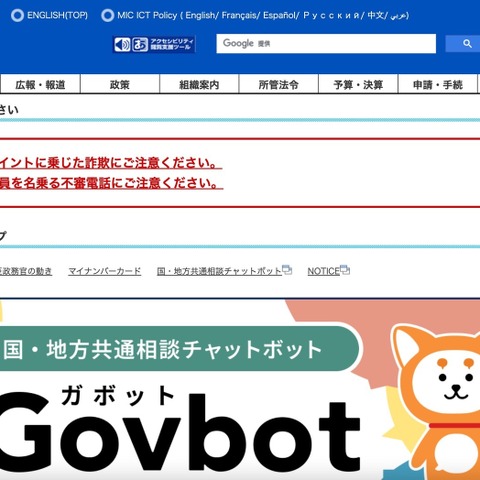
Task: Open the 申請・手続 menu
Action: (x=438, y=85)
